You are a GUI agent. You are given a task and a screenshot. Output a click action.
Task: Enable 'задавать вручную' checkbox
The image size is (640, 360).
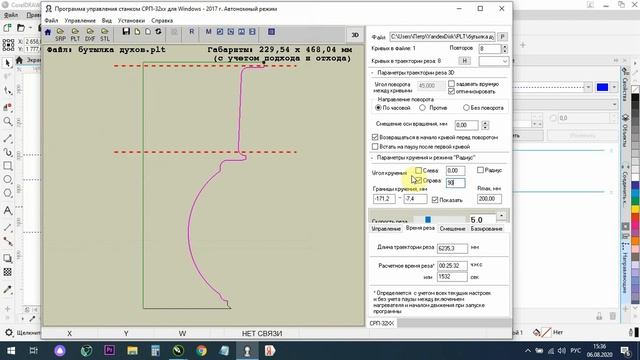[451, 84]
